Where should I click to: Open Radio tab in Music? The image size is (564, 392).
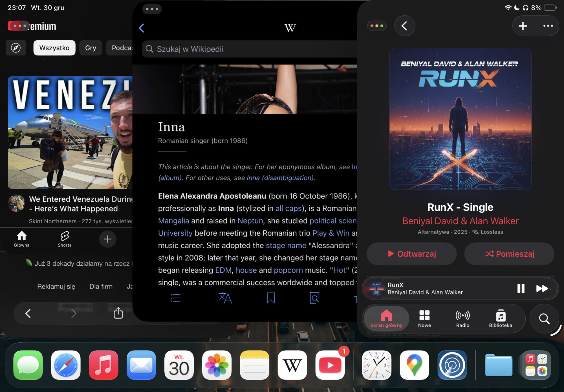point(462,319)
